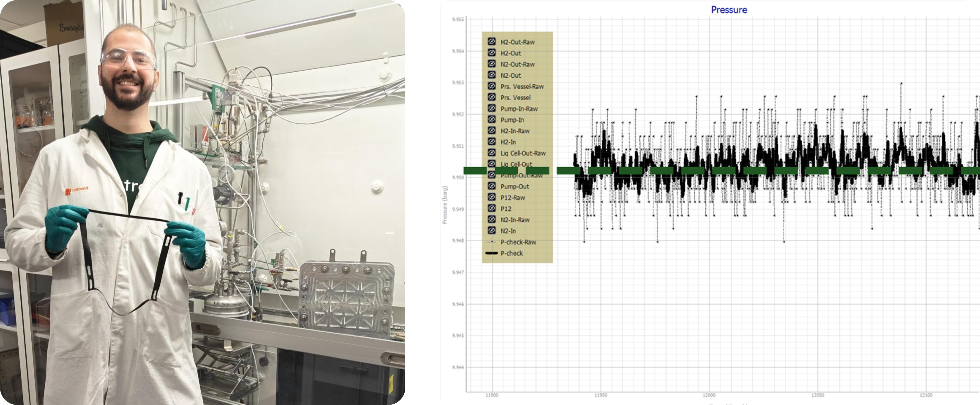The width and height of the screenshot is (980, 405).
Task: Click hidden icon next to Liq Cell-Out-Raw
Action: pyautogui.click(x=492, y=153)
